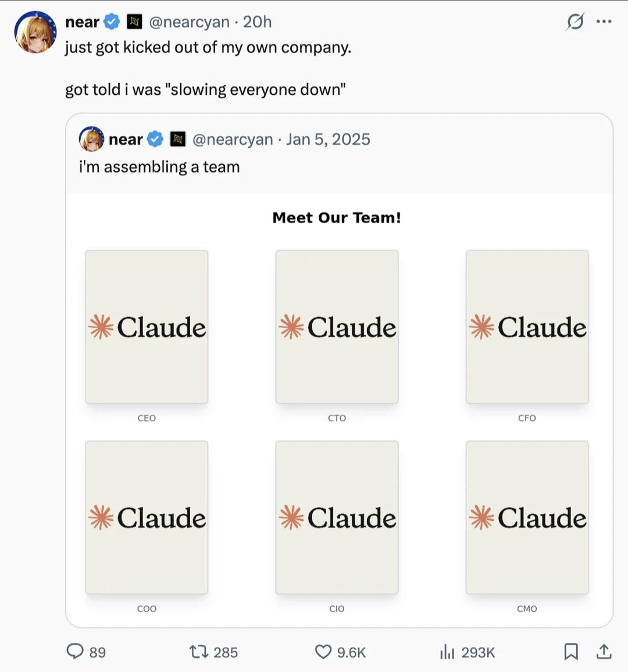Click near's verified blue checkmark badge
Screen dimensions: 628x672
coord(111,22)
